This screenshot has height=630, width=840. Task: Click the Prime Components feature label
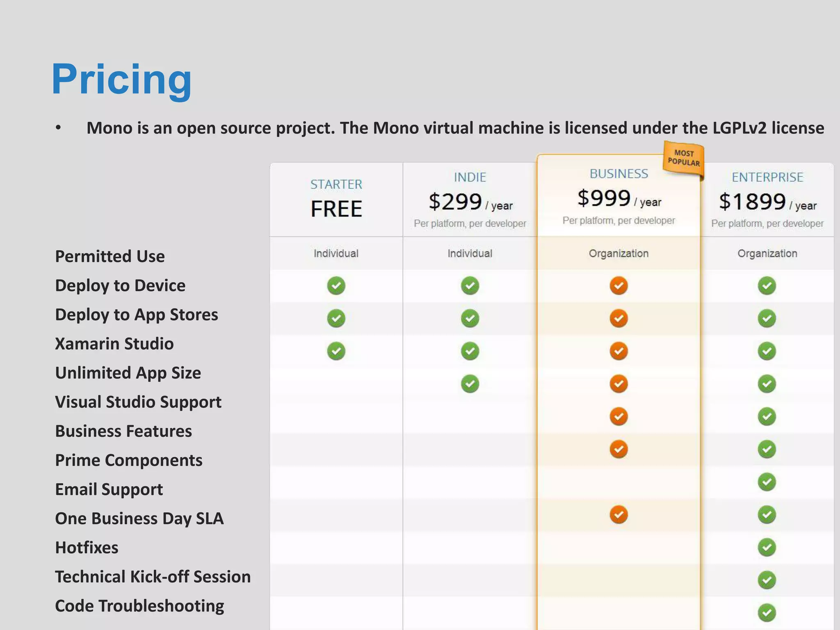[128, 460]
